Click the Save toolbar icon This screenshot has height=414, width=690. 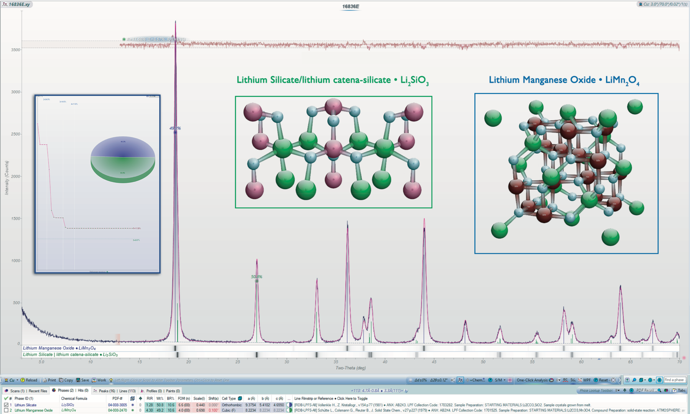click(x=83, y=380)
